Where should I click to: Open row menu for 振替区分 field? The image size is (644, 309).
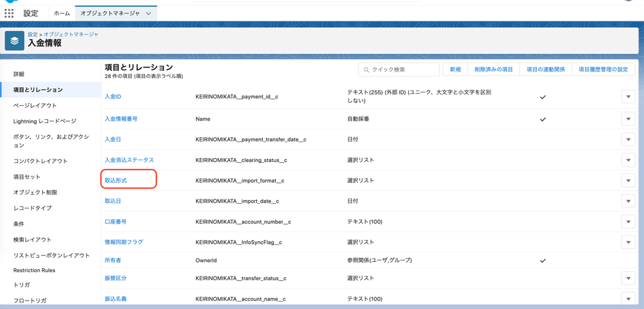628,279
